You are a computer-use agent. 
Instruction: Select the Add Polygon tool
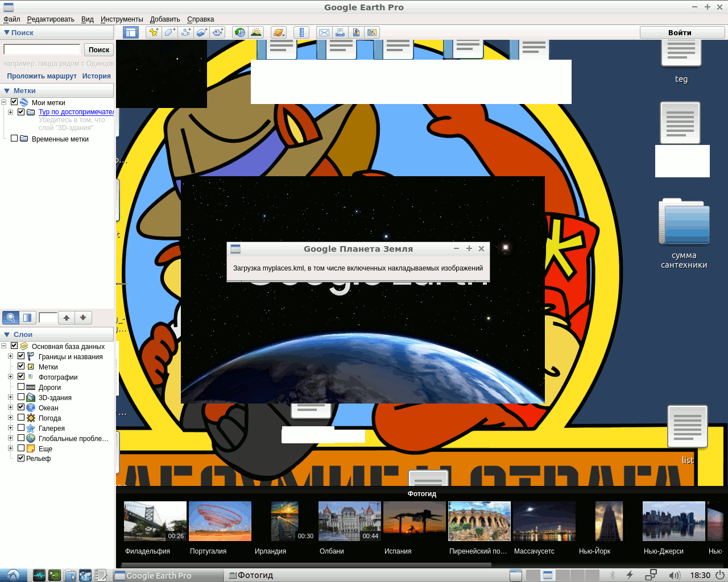coord(169,32)
